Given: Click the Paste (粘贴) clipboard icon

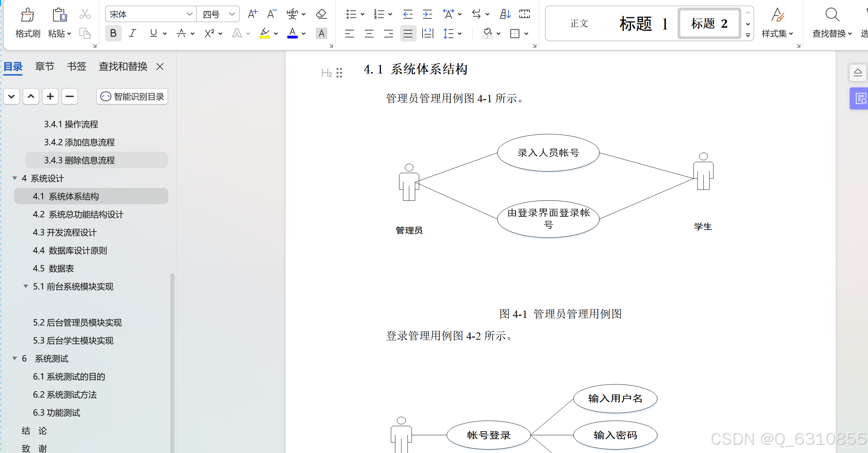Looking at the screenshot, I should pos(59,15).
